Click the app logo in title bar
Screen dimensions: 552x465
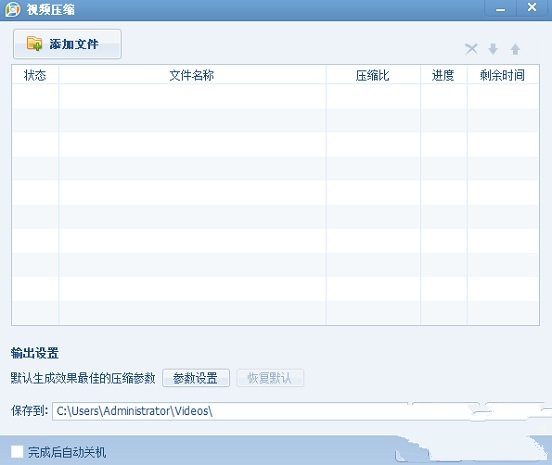[13, 9]
